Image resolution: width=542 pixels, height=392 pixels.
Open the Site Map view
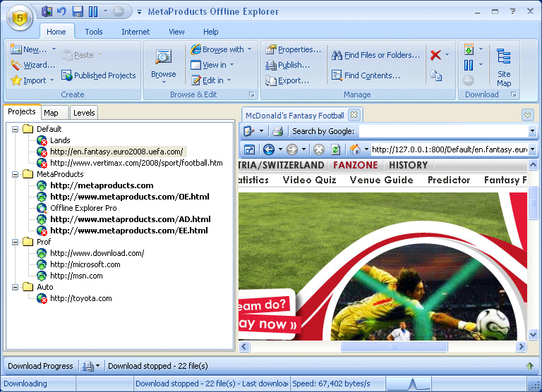[504, 68]
